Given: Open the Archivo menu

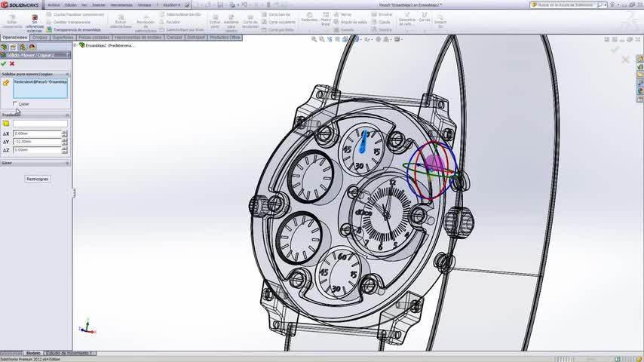Looking at the screenshot, I should (54, 5).
